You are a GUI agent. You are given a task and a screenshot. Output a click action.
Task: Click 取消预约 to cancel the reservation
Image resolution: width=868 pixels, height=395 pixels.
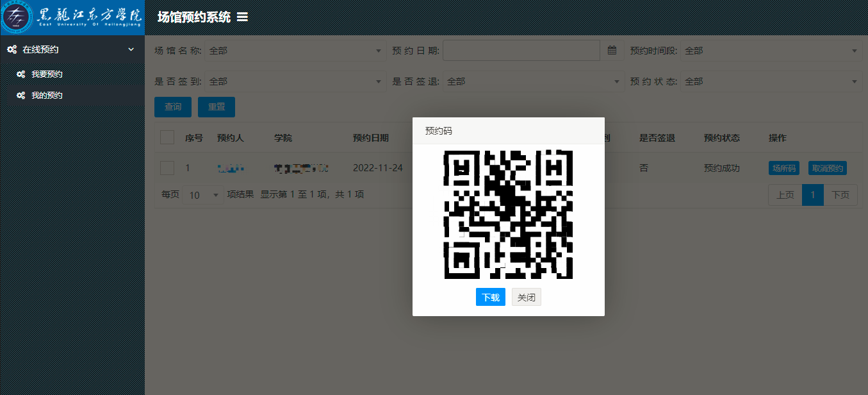[828, 169]
